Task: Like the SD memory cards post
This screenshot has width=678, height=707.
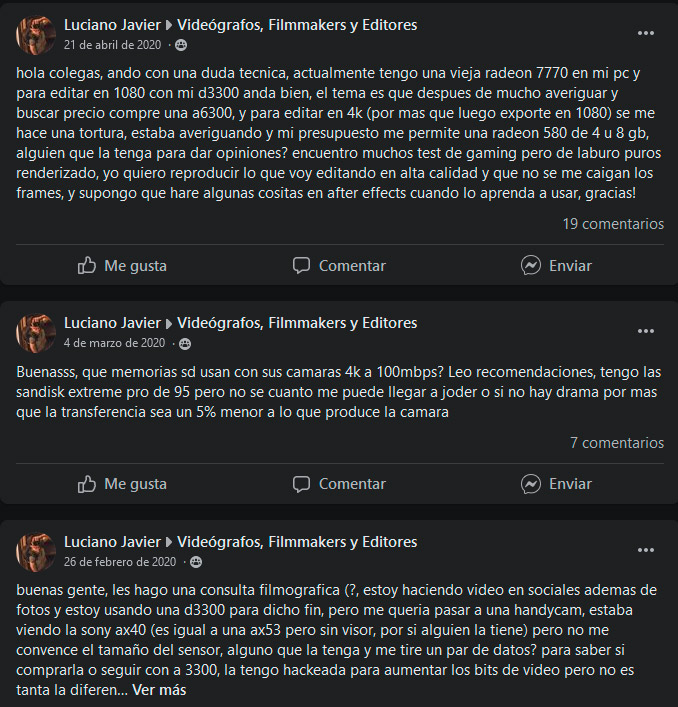Action: coord(122,483)
